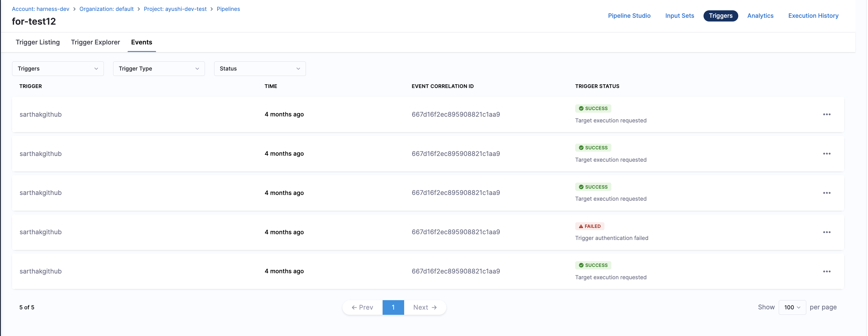Open three-dot menu of the FAILED event

point(827,232)
